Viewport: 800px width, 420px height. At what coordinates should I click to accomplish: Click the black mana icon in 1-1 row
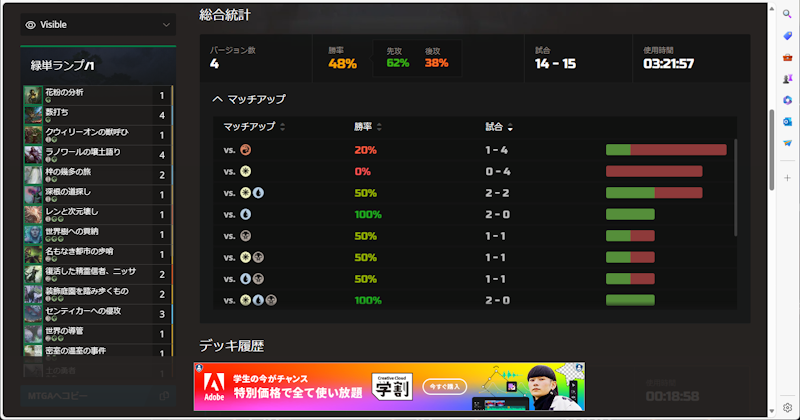click(245, 236)
